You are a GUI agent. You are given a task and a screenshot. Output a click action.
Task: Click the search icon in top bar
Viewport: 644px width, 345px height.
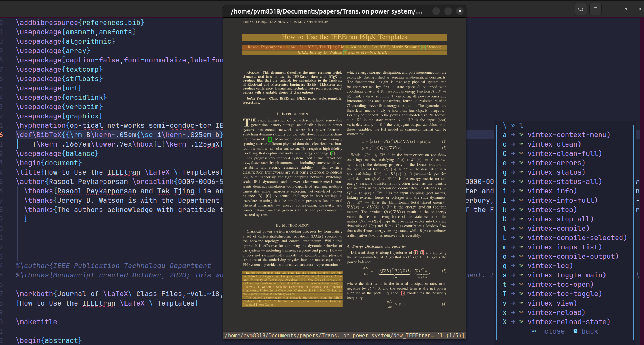click(x=581, y=9)
